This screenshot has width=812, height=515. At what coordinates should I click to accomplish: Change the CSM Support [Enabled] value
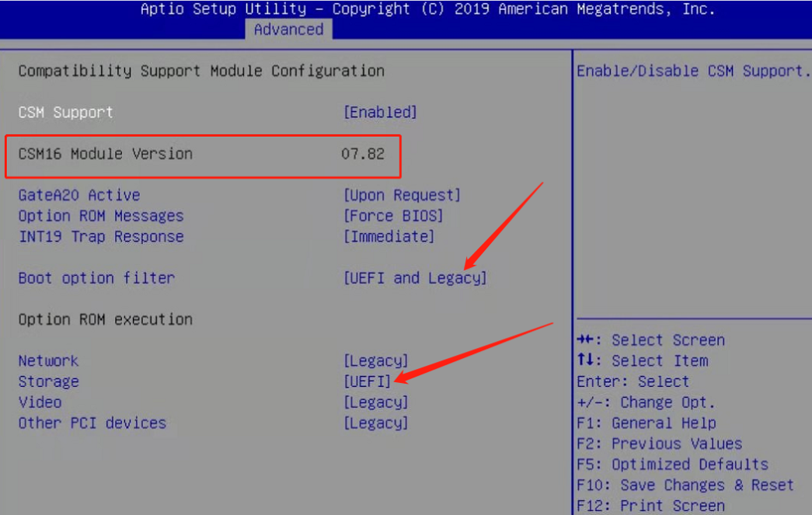click(381, 113)
